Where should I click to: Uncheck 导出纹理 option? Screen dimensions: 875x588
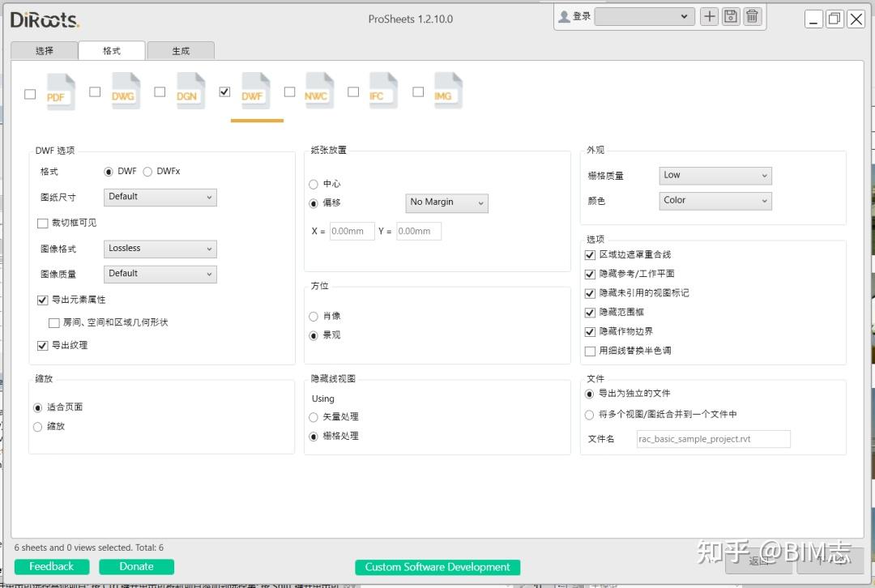[x=42, y=346]
